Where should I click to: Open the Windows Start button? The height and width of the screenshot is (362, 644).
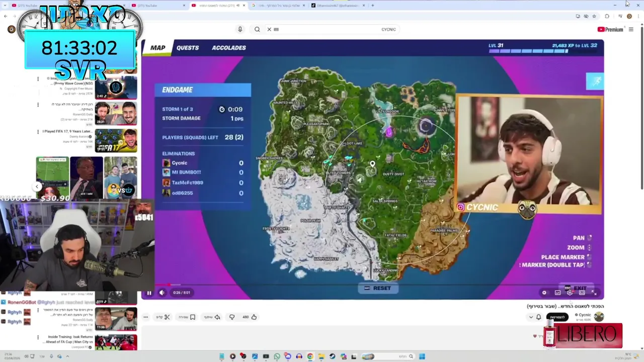[422, 356]
